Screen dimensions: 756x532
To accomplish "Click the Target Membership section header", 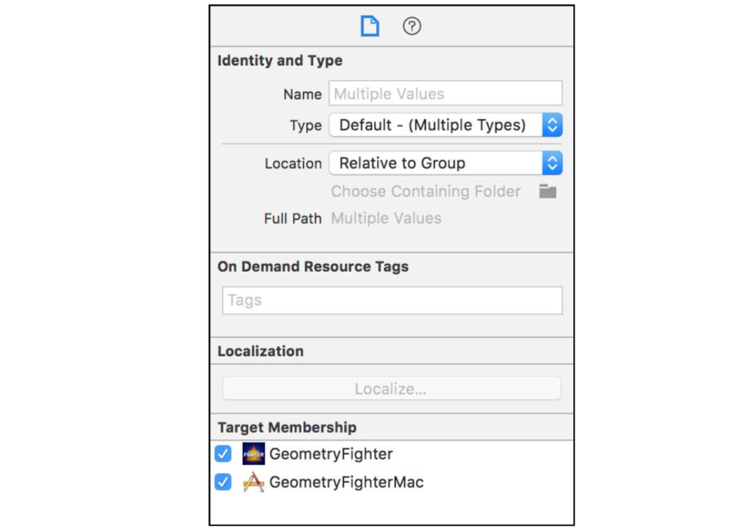I will [x=287, y=427].
